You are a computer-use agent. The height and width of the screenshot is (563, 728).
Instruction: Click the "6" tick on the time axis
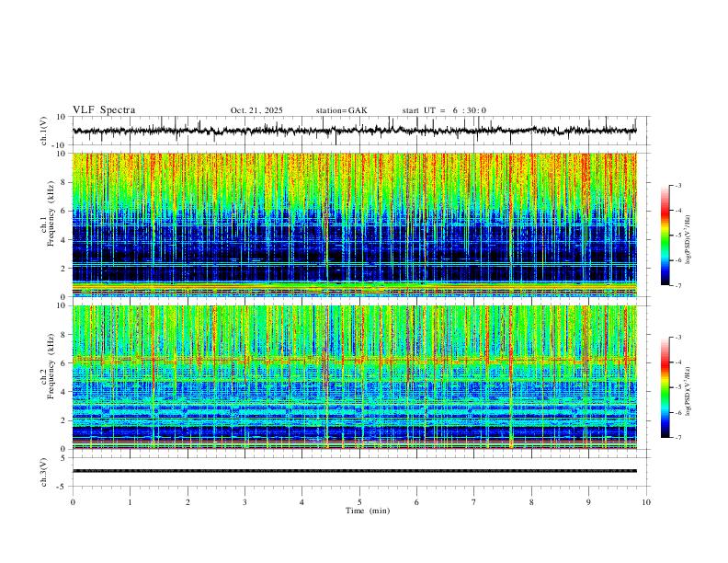(x=417, y=502)
